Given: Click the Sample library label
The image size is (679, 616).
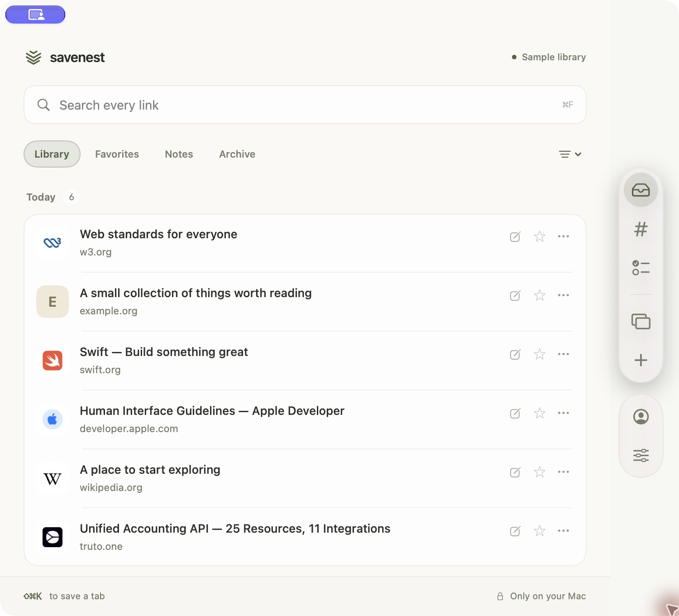Looking at the screenshot, I should [554, 57].
